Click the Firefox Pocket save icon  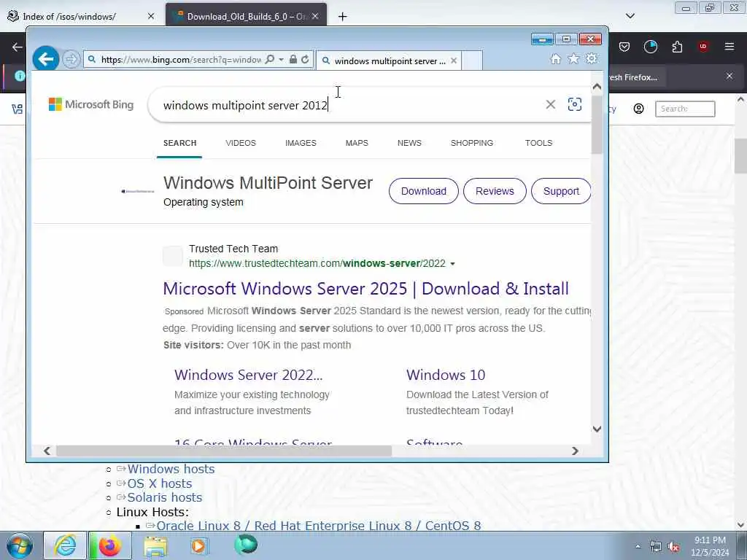click(x=624, y=47)
